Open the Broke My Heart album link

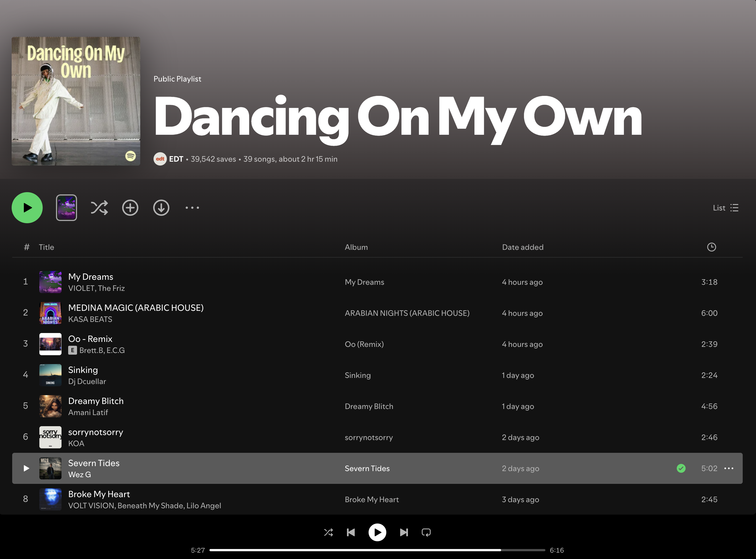tap(372, 499)
